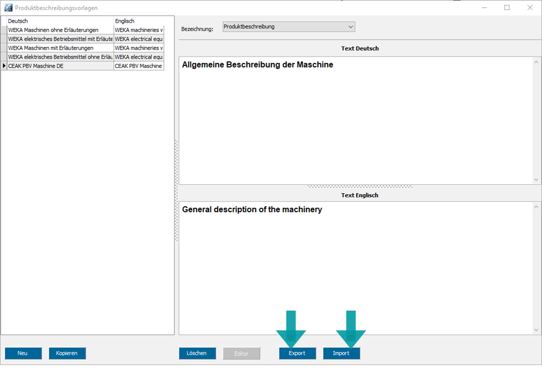
Task: Click the Export button
Action: pos(297,354)
